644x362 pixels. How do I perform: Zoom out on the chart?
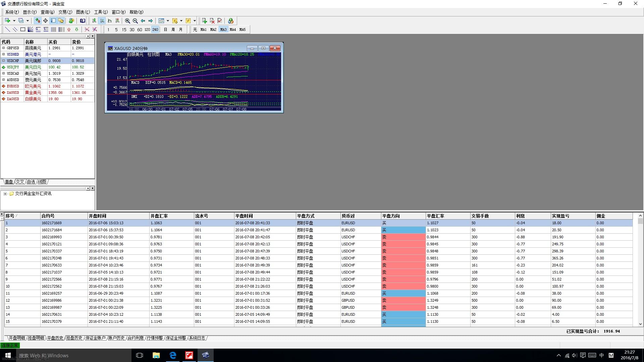pos(135,21)
